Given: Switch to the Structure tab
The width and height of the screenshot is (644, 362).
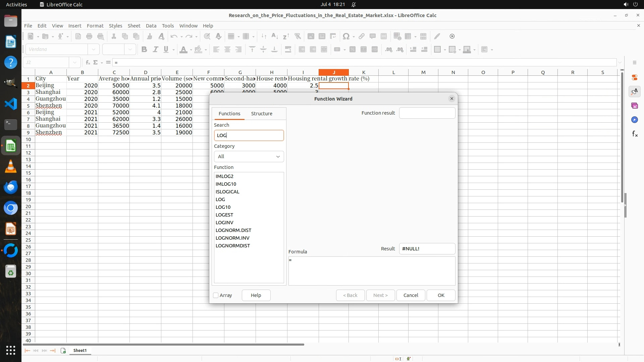Looking at the screenshot, I should (262, 114).
